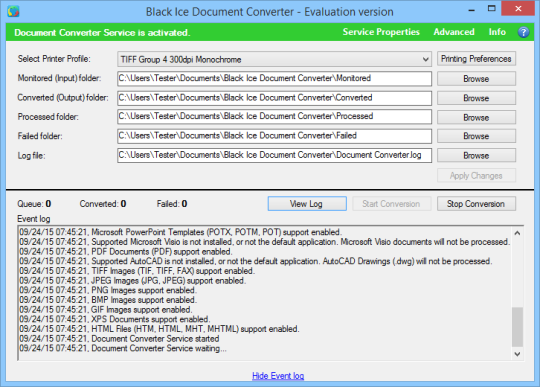540x387 pixels.
Task: Select the Microsoft Visio not installed log line
Action: pyautogui.click(x=264, y=242)
